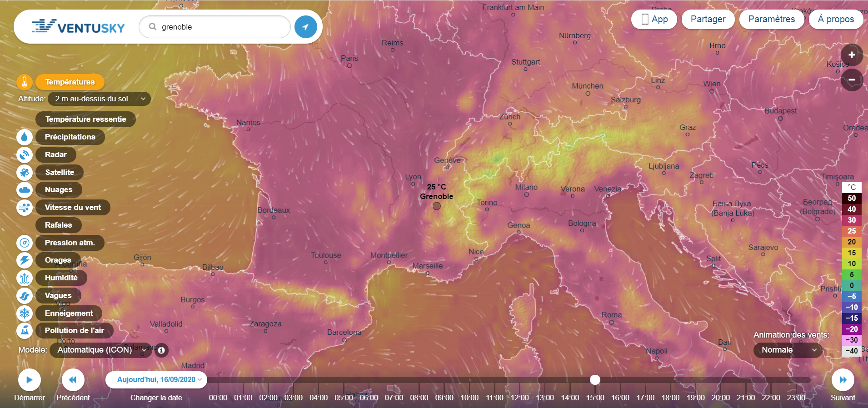This screenshot has height=408, width=868.
Task: Click the lightning bolt storms icon
Action: pyautogui.click(x=25, y=260)
